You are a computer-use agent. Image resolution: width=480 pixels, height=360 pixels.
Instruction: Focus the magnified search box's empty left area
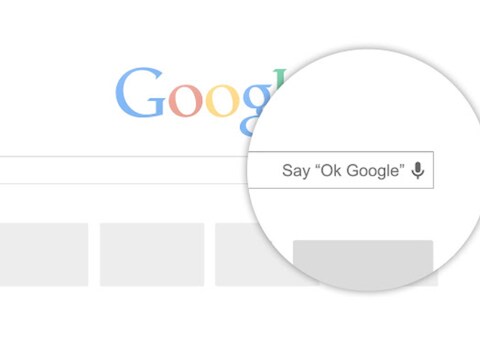coord(265,170)
